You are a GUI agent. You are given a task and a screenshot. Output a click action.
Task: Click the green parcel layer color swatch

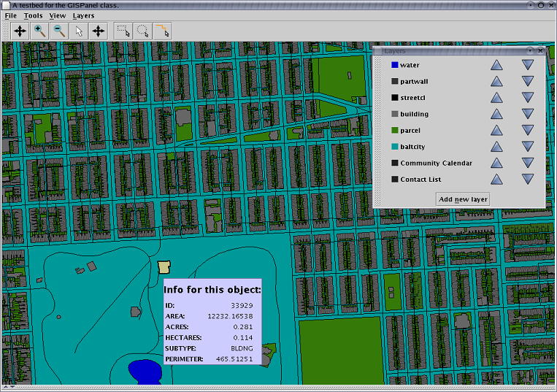394,131
